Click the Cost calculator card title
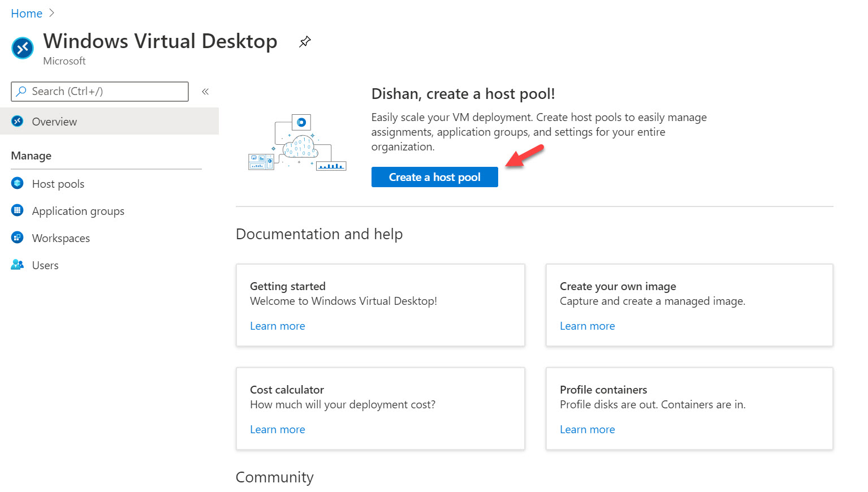 (x=287, y=390)
